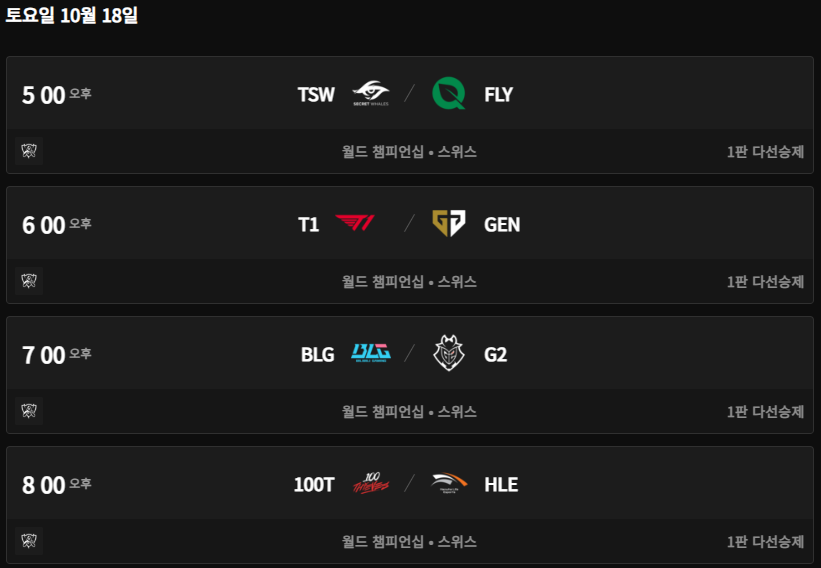Viewport: 821px width, 568px height.
Task: Select the BLG team name
Action: pyautogui.click(x=317, y=354)
